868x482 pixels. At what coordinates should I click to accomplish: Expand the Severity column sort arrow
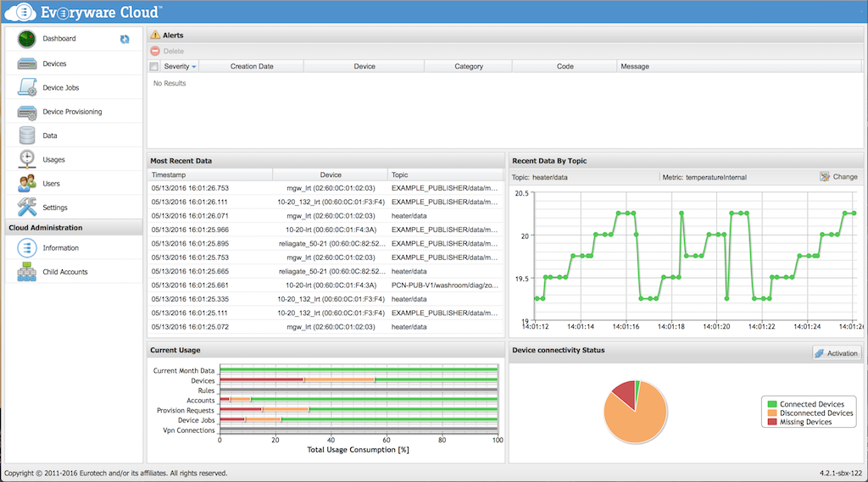click(x=194, y=66)
